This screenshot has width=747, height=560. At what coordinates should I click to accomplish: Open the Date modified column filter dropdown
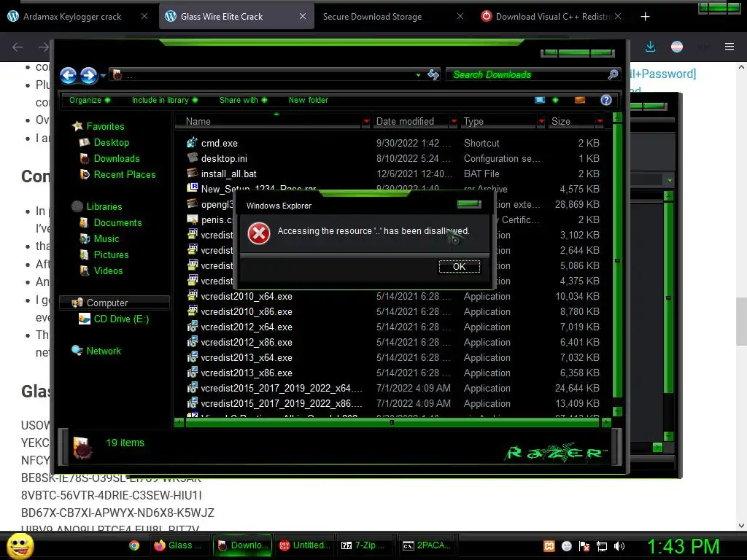pyautogui.click(x=454, y=122)
